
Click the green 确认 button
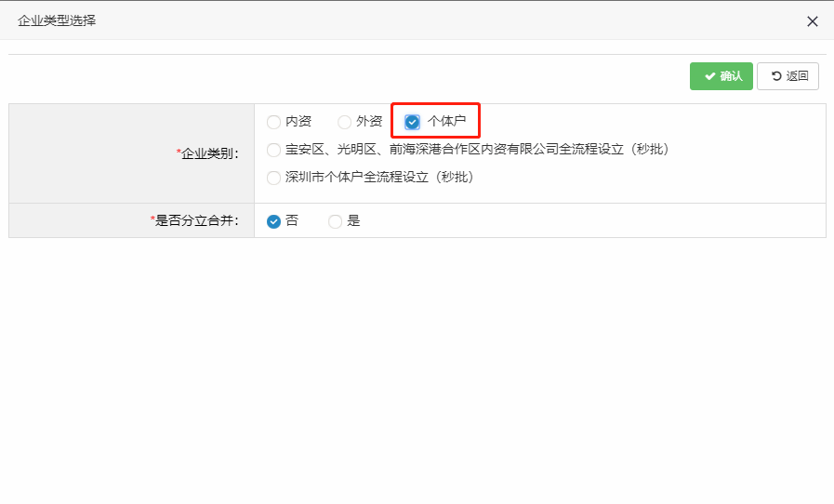[x=721, y=76]
